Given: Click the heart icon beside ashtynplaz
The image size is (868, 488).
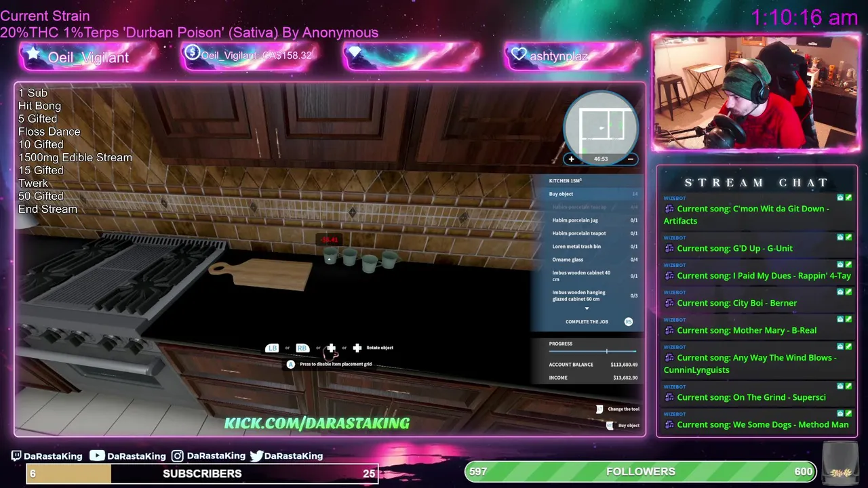Looking at the screenshot, I should point(519,54).
